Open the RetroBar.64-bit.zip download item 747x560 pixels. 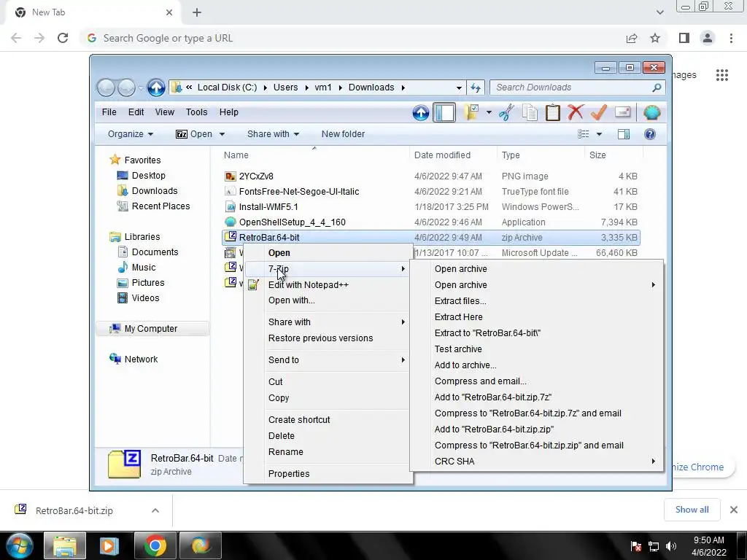[x=74, y=511]
